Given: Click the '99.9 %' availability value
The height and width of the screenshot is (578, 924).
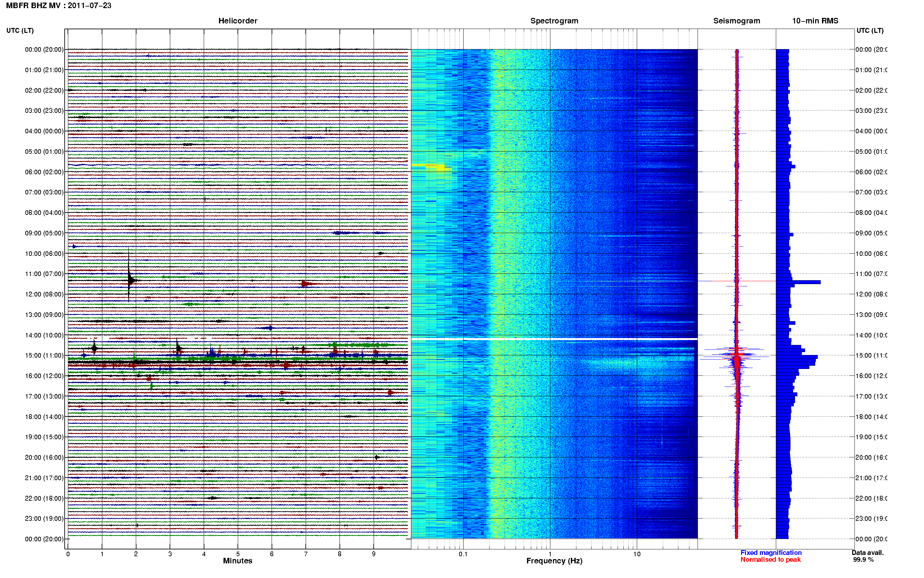Looking at the screenshot, I should [x=863, y=560].
